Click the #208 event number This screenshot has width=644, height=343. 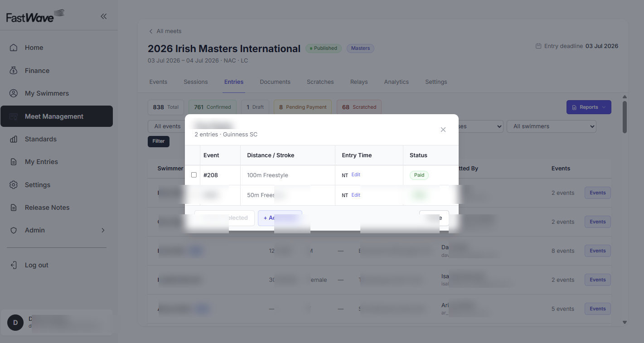click(x=211, y=175)
